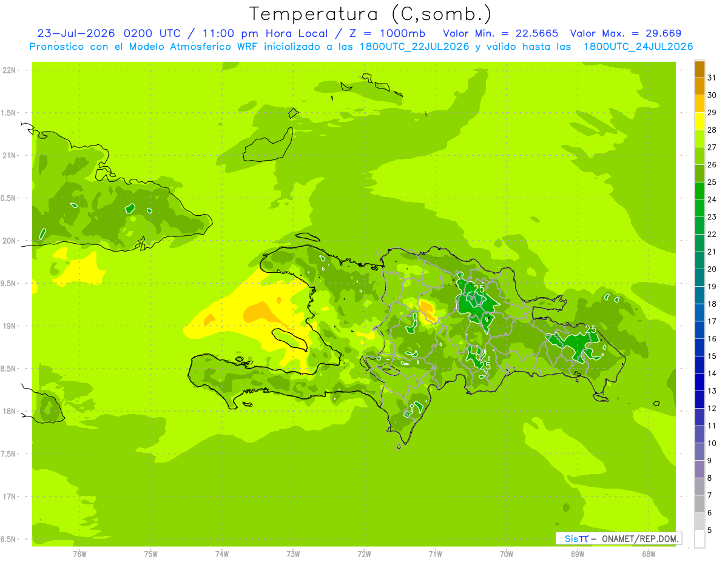
Task: Pick the legend swatch between 25 and 26
Action: [x=699, y=173]
